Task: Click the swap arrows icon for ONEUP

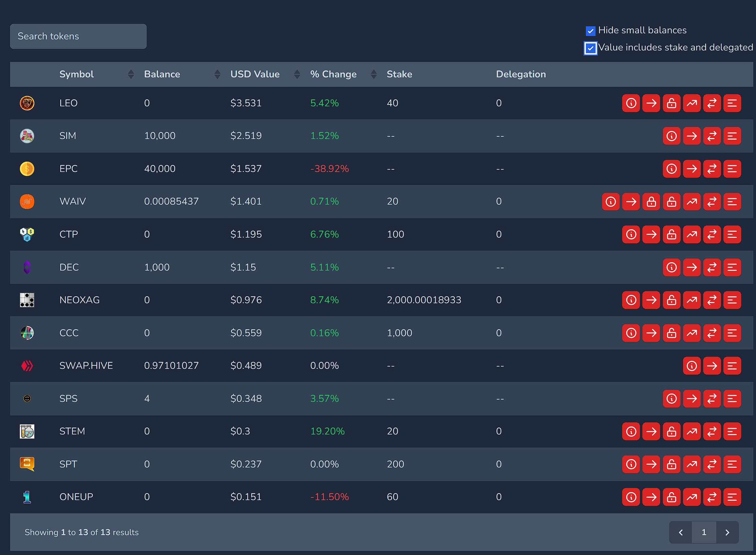Action: coord(712,497)
